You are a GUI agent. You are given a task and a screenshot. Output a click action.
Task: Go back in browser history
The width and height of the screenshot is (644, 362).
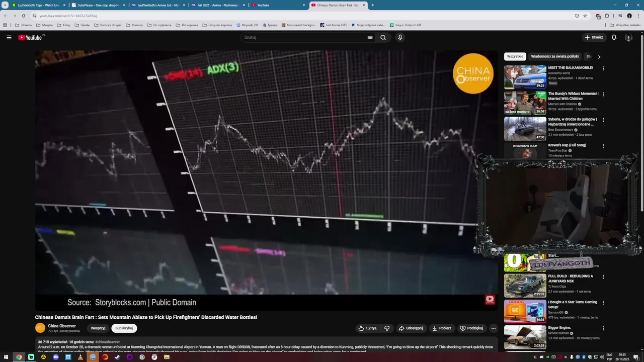(x=6, y=16)
